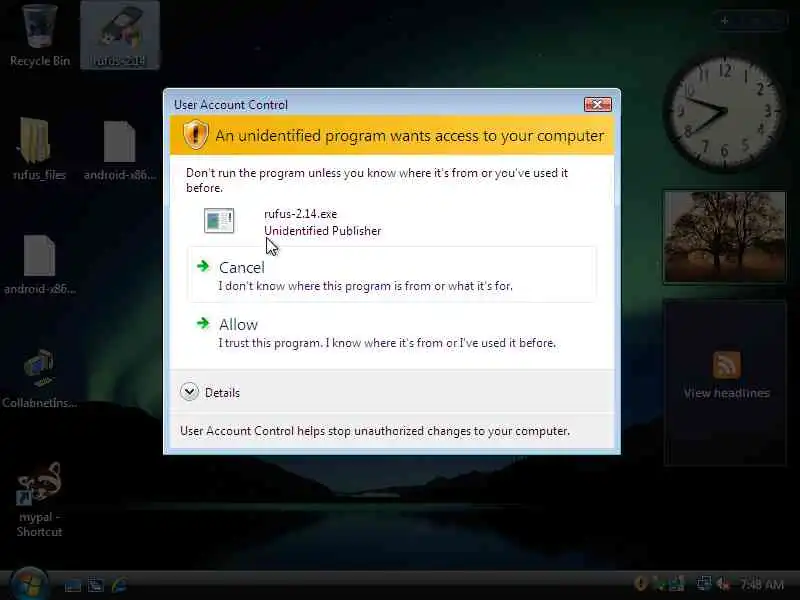Image resolution: width=800 pixels, height=600 pixels.
Task: Click the green arrow next to Cancel
Action: (x=203, y=266)
